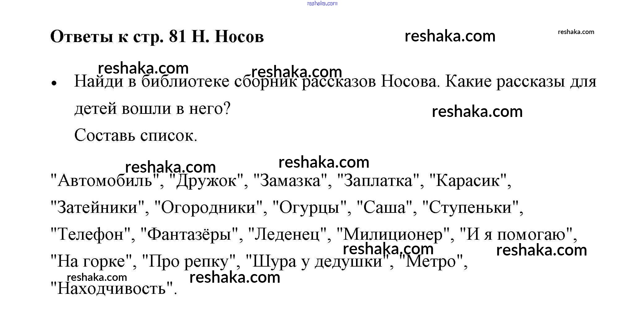
Task: Click the last title "Находчивость"
Action: pos(112,288)
